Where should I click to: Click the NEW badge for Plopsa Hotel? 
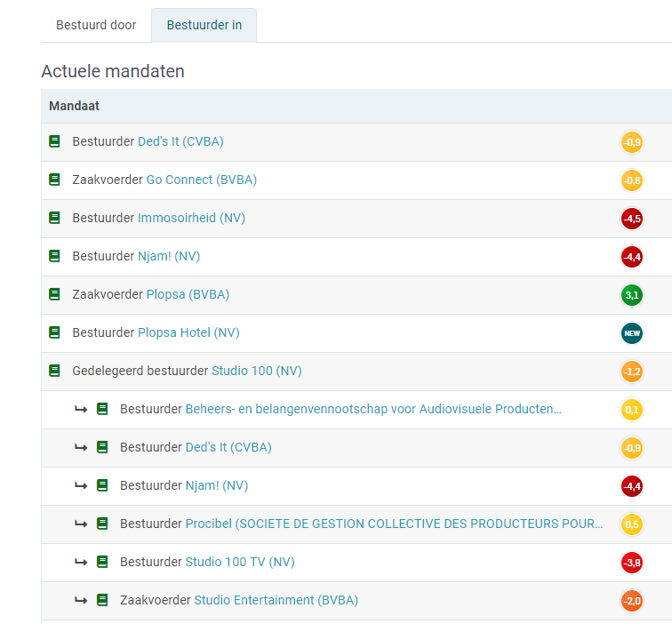[x=631, y=333]
